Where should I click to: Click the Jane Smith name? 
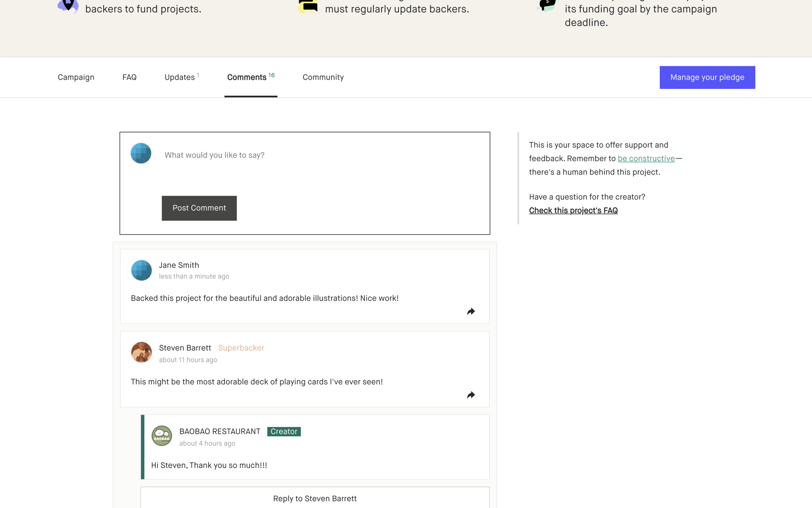179,265
